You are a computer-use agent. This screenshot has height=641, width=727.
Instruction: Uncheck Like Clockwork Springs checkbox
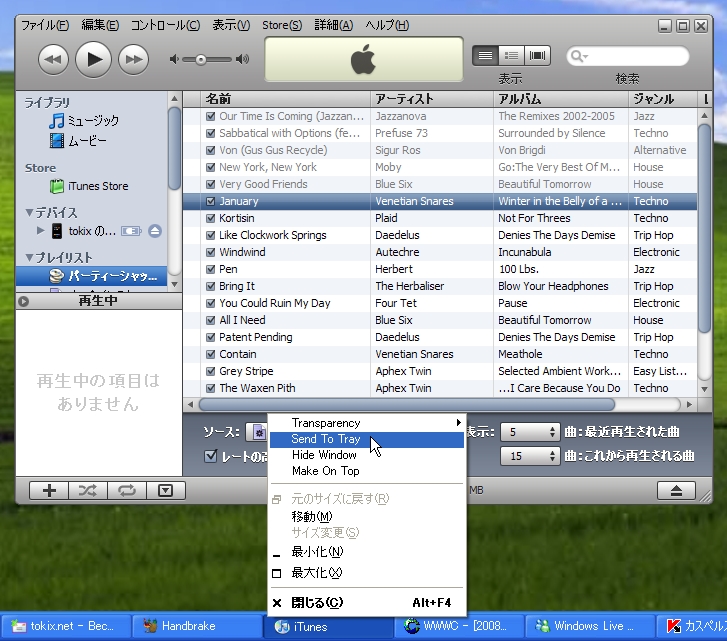click(x=210, y=235)
